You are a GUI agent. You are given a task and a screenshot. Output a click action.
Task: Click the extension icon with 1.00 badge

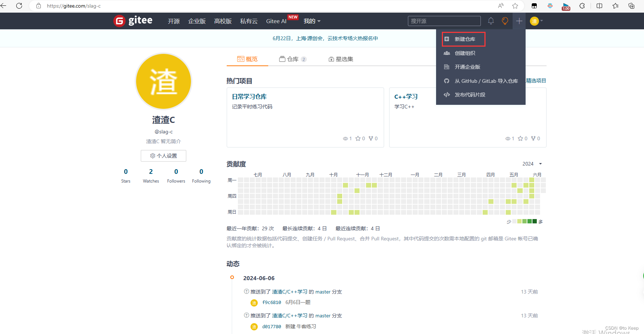pos(566,7)
